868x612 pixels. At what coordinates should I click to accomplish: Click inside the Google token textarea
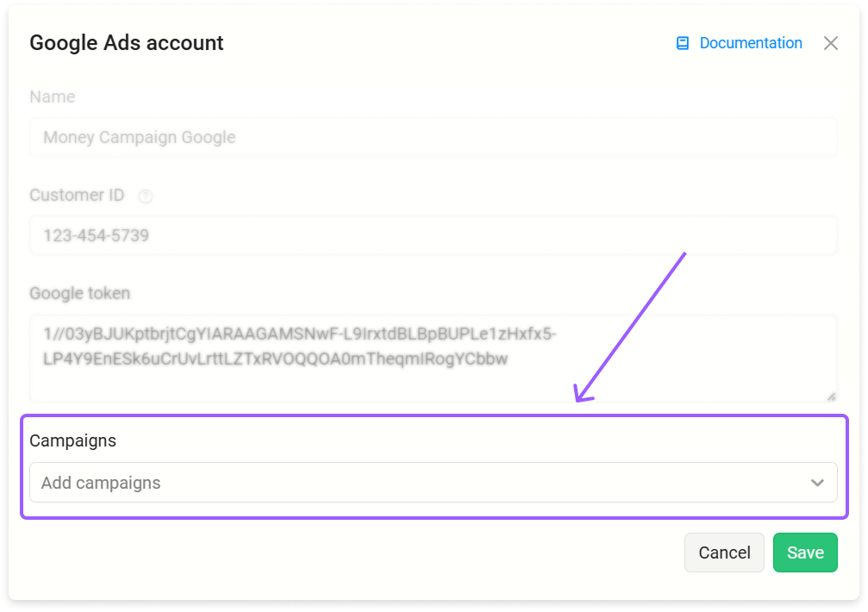(433, 358)
